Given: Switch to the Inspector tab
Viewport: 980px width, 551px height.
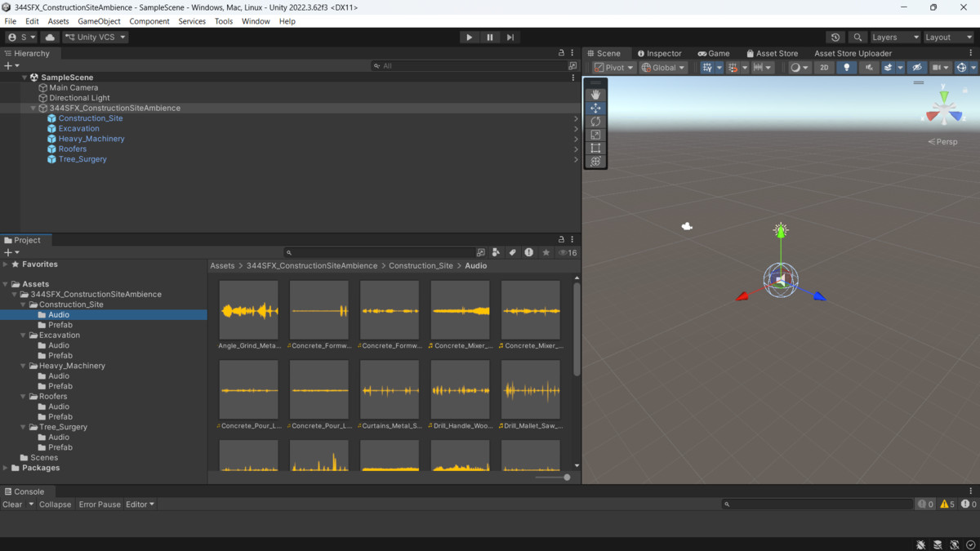Looking at the screenshot, I should pos(659,53).
